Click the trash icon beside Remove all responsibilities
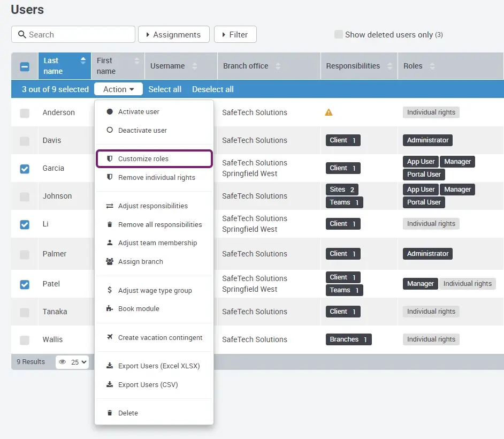The height and width of the screenshot is (439, 504). coord(109,224)
